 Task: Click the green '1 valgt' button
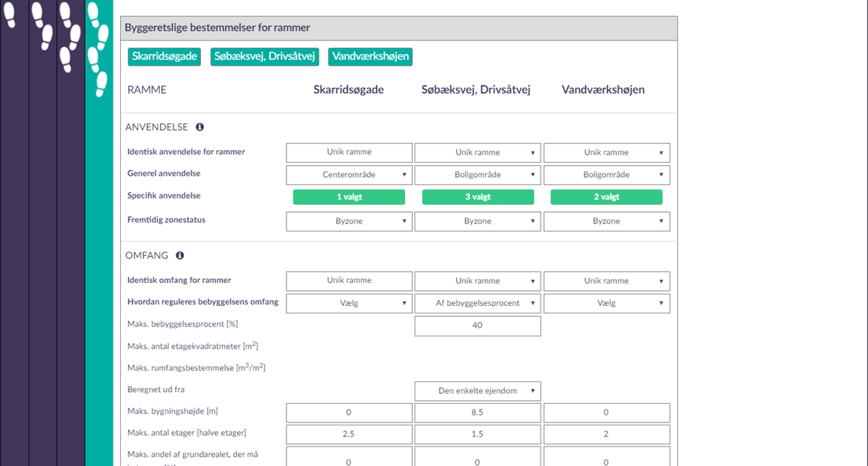349,198
